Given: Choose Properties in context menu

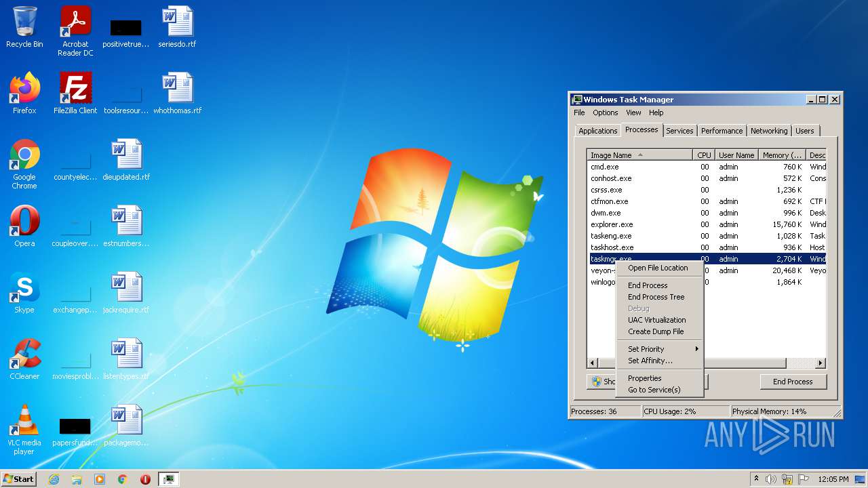Looking at the screenshot, I should (659, 378).
